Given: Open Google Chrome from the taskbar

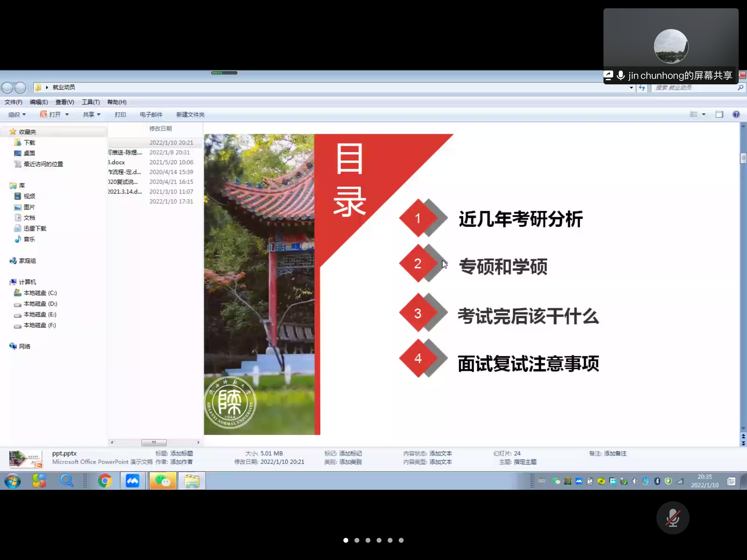Looking at the screenshot, I should tap(105, 481).
